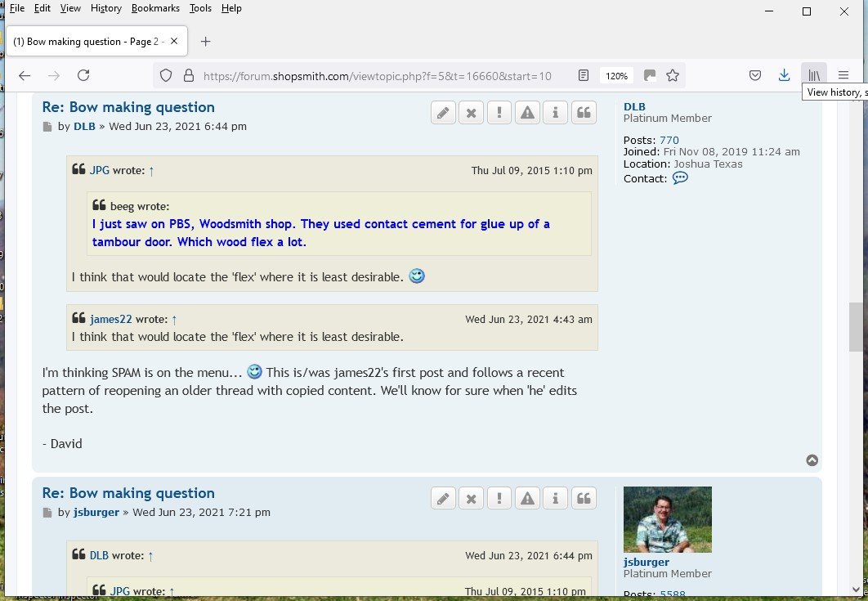This screenshot has width=868, height=601.
Task: Open the Help menu
Action: click(231, 8)
